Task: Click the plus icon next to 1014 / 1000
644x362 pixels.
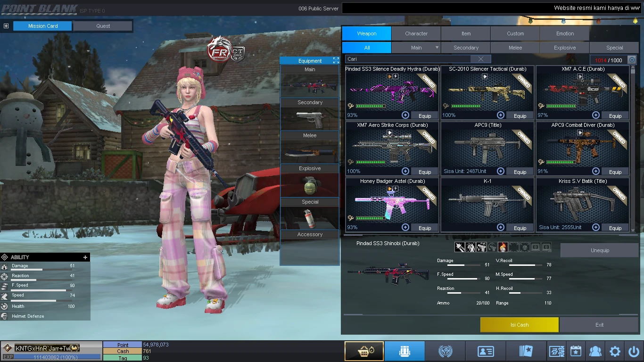Action: (632, 60)
